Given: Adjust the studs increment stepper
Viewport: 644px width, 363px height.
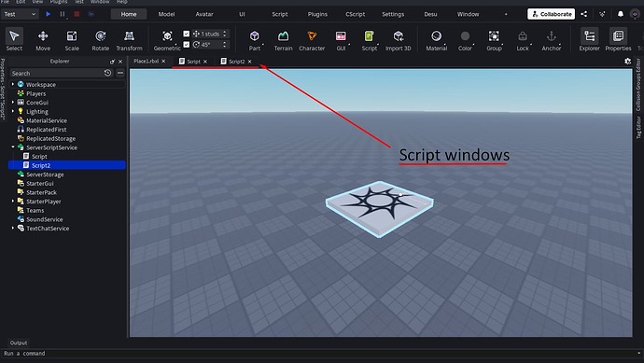Looking at the screenshot, I should tap(224, 34).
